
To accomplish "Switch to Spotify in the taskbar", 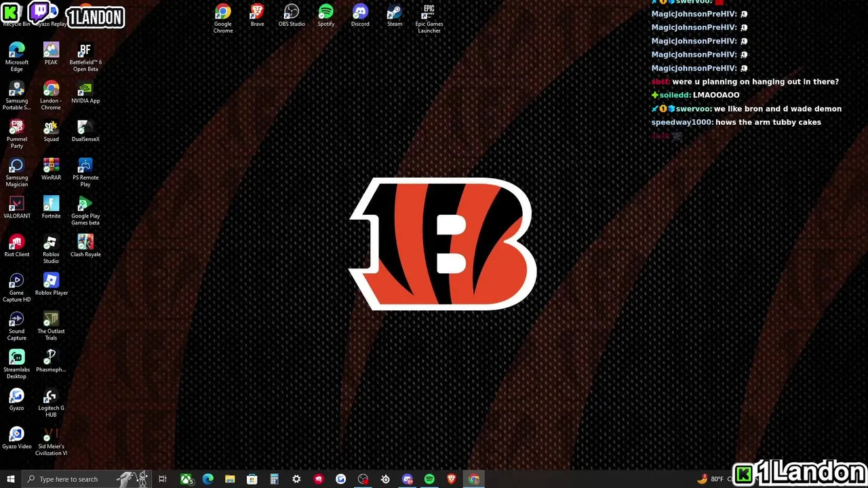I will click(x=429, y=479).
